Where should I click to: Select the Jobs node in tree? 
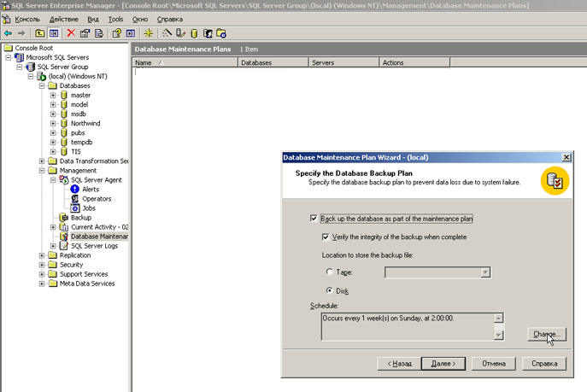click(x=89, y=208)
